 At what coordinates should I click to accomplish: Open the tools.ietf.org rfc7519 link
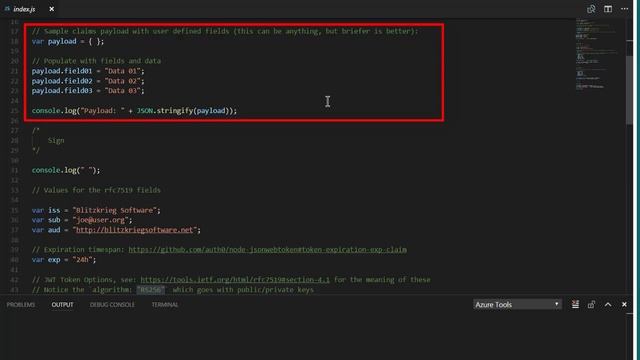point(235,280)
